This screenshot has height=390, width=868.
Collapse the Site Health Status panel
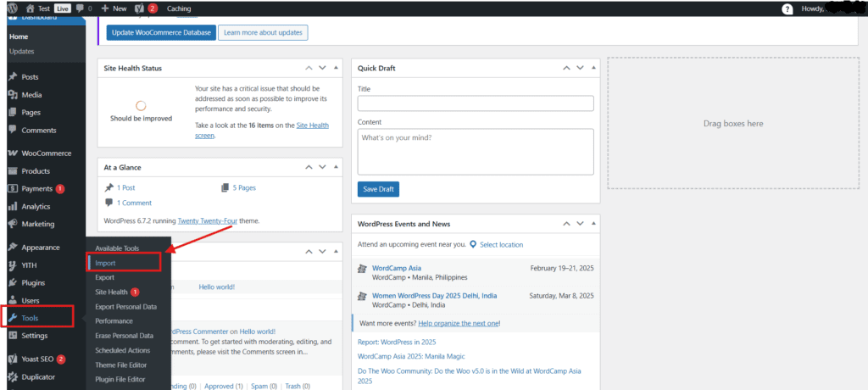pos(336,68)
